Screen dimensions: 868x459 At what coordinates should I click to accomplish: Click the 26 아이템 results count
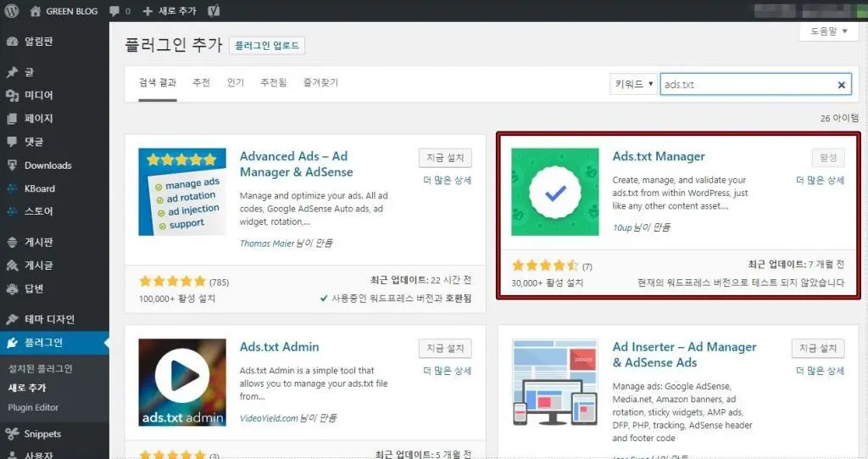pyautogui.click(x=839, y=118)
